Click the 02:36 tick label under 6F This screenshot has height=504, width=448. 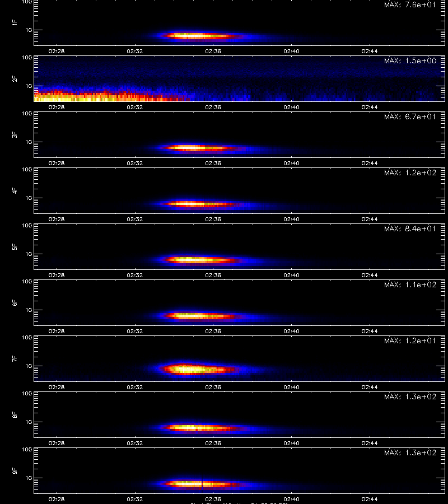[213, 331]
